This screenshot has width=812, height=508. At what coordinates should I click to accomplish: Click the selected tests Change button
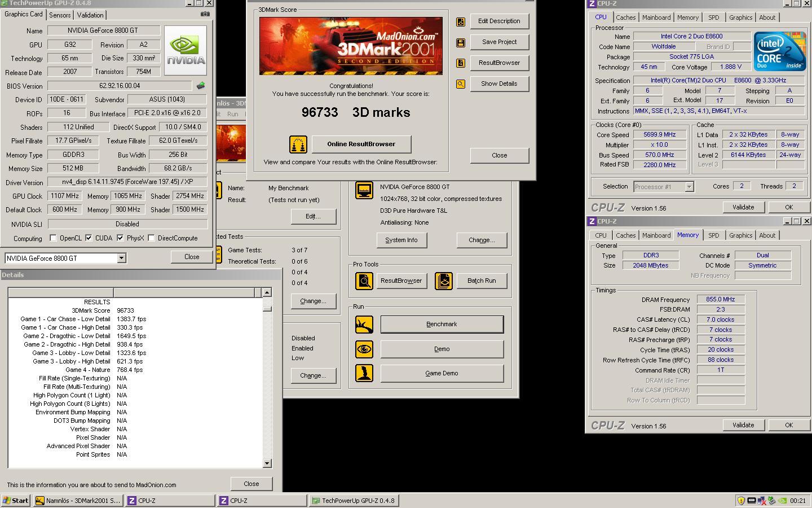(x=313, y=301)
